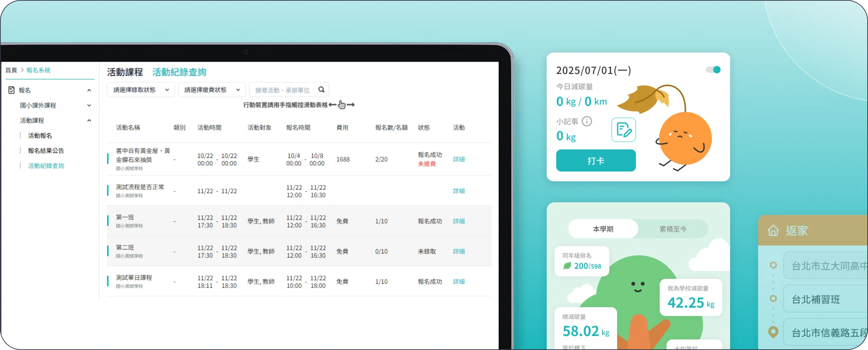868x350 pixels.
Task: Click the 報名 clipboard icon in sidebar
Action: tap(11, 90)
